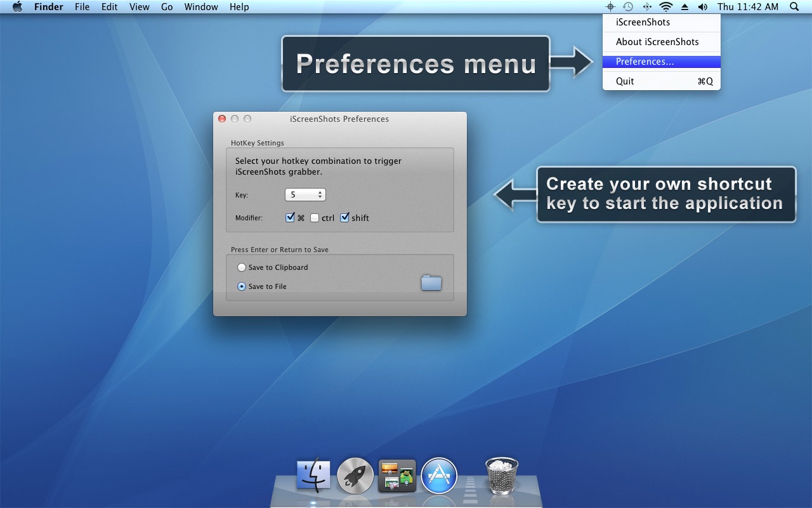Open the Edit menu
Screen dimensions: 812x508
point(110,7)
